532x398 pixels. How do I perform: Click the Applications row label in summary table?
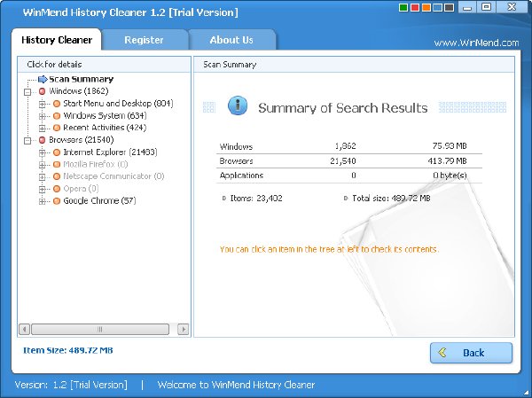pyautogui.click(x=241, y=176)
